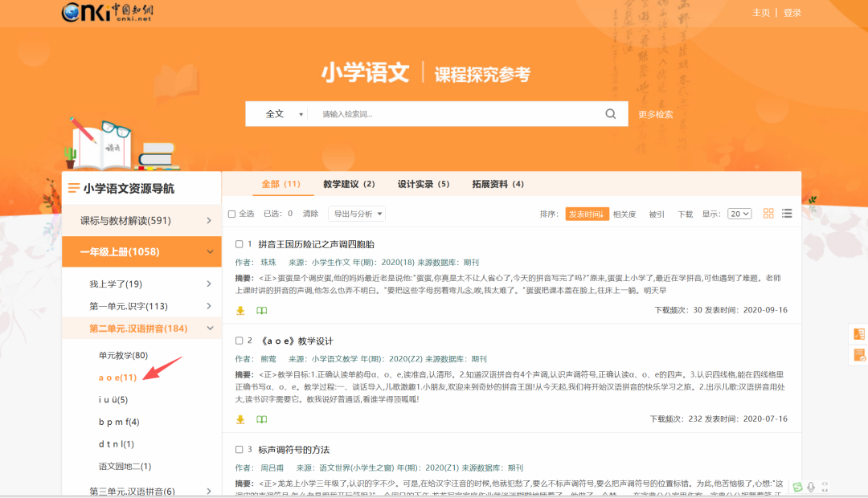Select the 全部 (11) tab
868x498 pixels.
(281, 184)
